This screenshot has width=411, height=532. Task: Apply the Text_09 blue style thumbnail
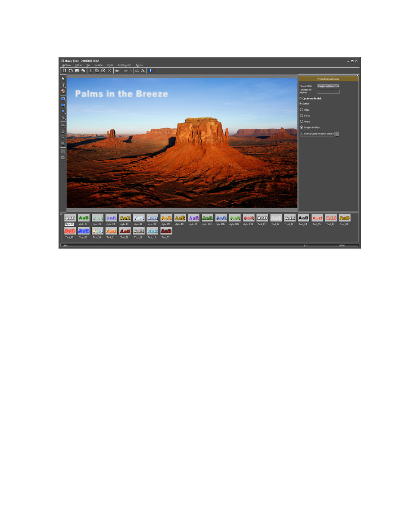84,231
